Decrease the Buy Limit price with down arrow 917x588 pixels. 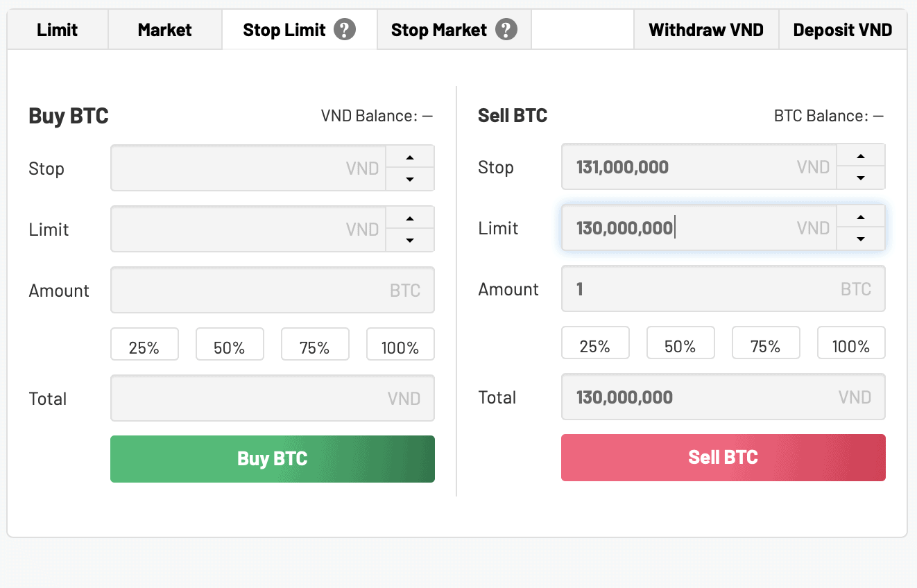pos(410,240)
